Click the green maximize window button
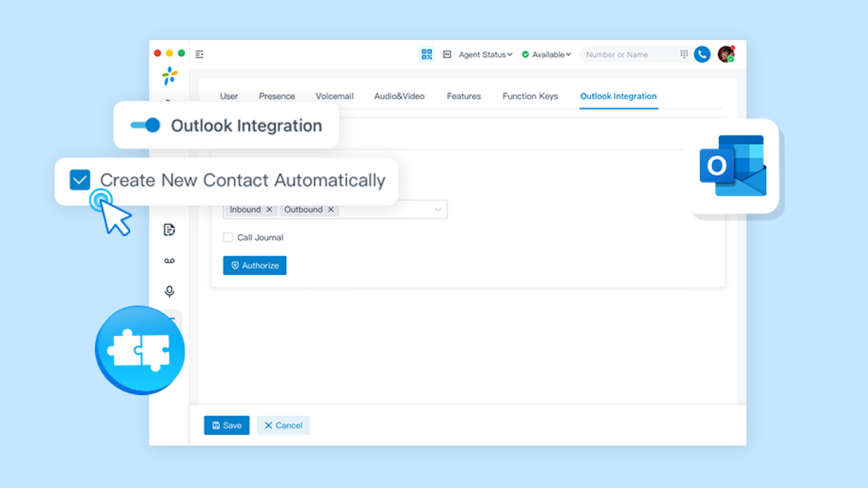This screenshot has width=868, height=488. [181, 54]
